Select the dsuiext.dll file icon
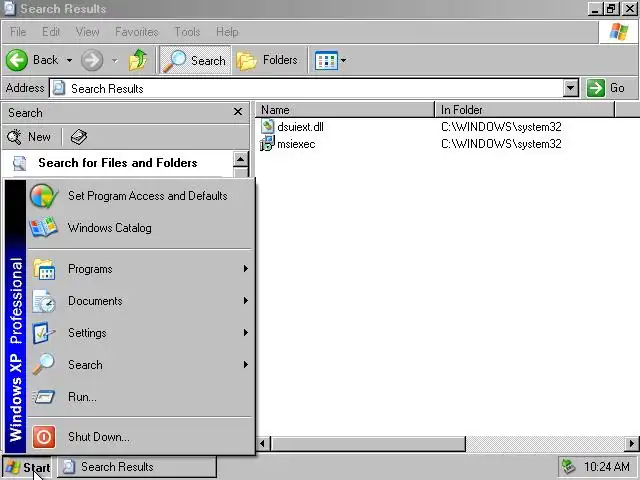 click(x=268, y=126)
